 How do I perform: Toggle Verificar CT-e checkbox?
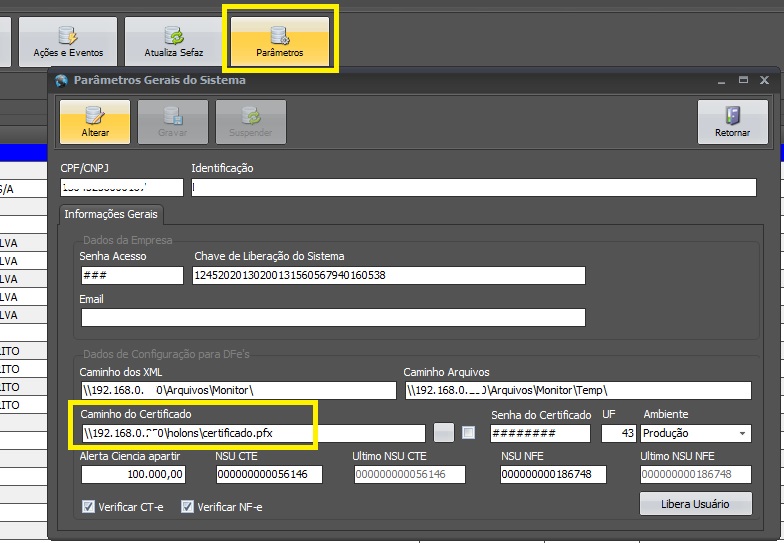point(88,507)
